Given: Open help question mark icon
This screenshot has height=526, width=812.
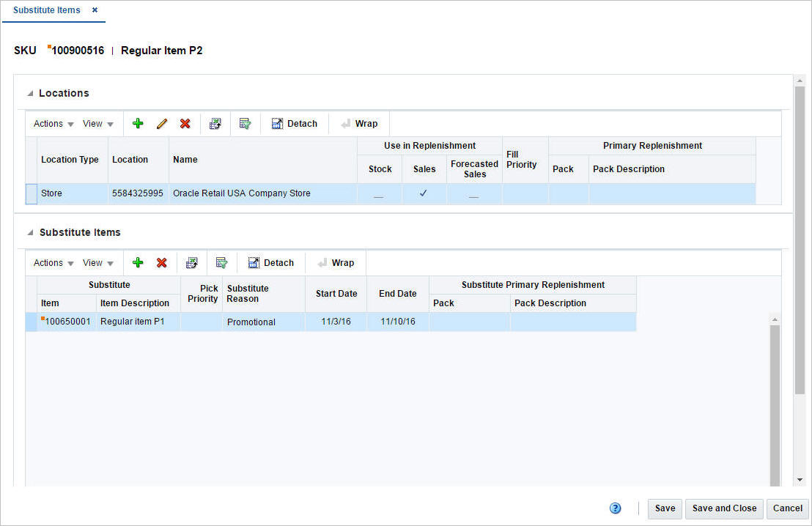Looking at the screenshot, I should (x=615, y=508).
